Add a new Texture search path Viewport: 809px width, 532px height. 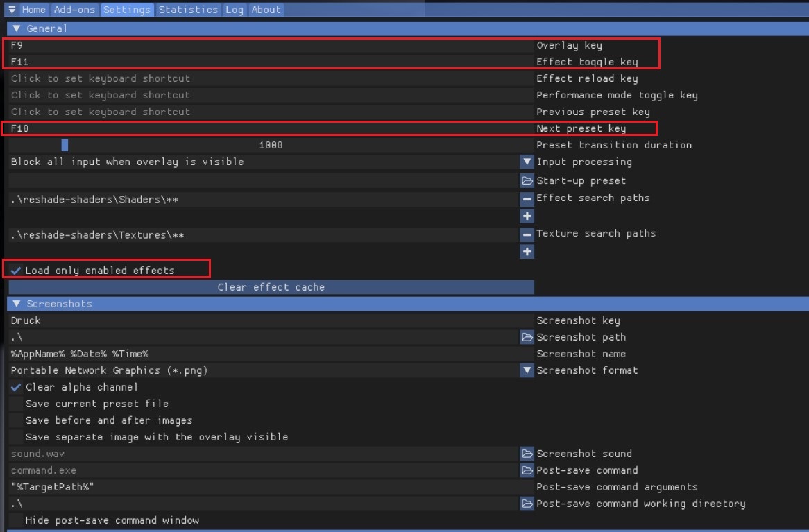click(527, 251)
